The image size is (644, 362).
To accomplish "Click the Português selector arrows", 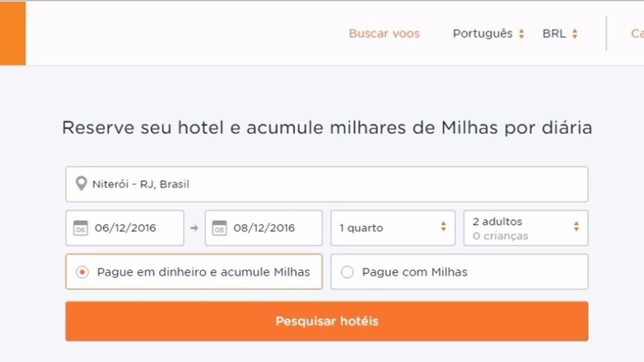I will point(521,34).
